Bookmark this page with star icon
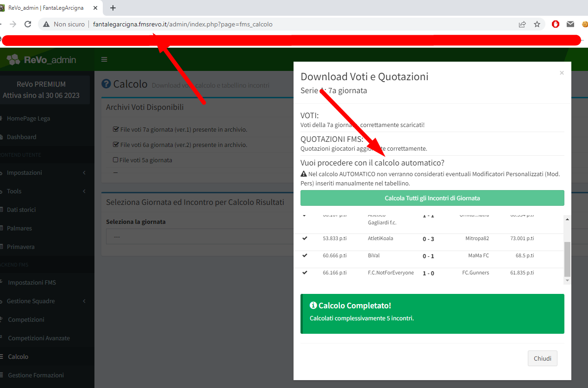 [537, 24]
